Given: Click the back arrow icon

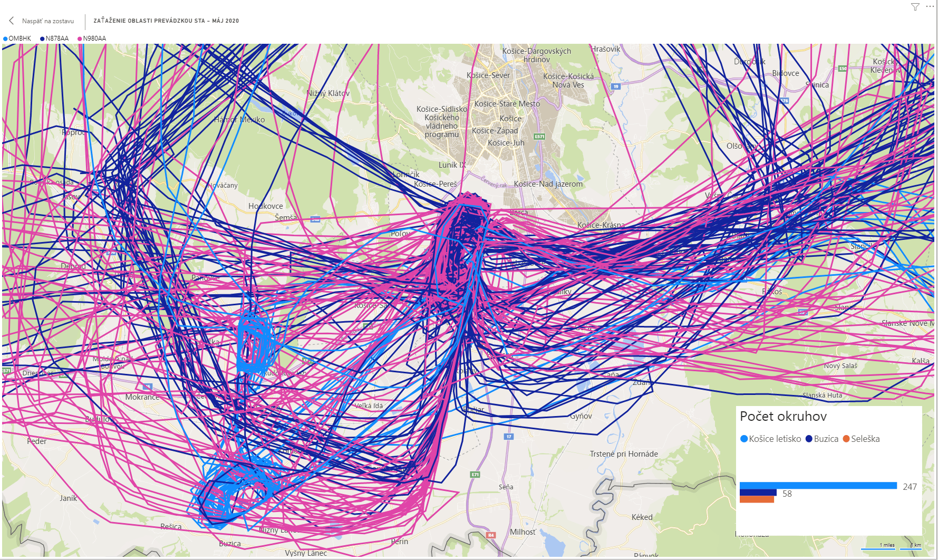Looking at the screenshot, I should pos(11,21).
